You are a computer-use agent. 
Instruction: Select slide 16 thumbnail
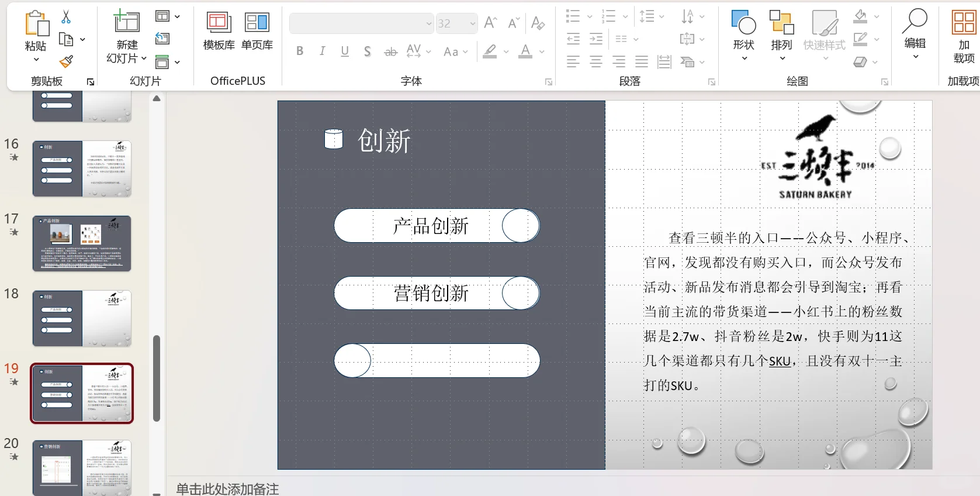coord(82,168)
